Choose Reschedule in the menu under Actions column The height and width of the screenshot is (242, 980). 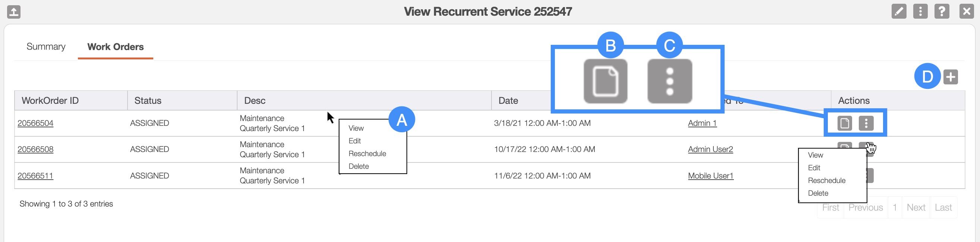(826, 181)
